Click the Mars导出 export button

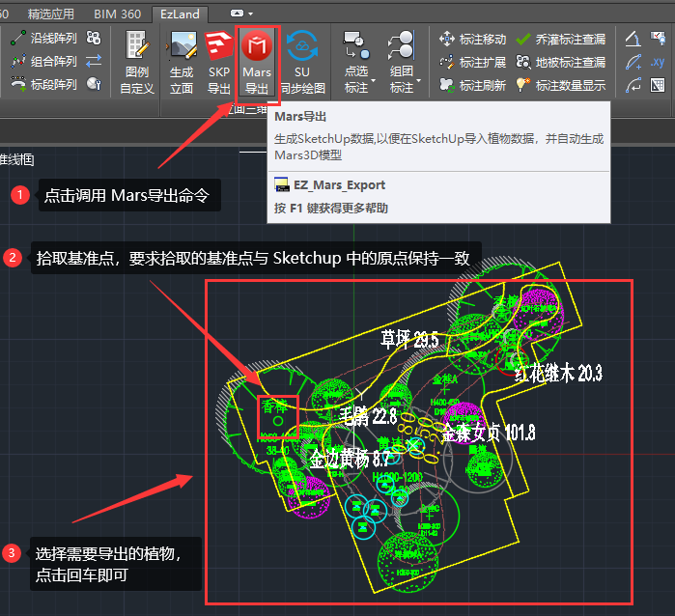pyautogui.click(x=257, y=63)
